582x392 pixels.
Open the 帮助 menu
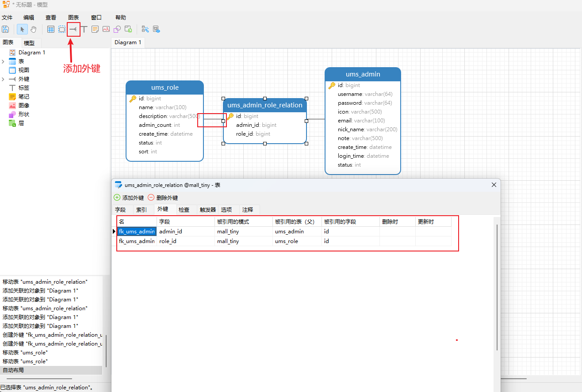click(x=120, y=18)
